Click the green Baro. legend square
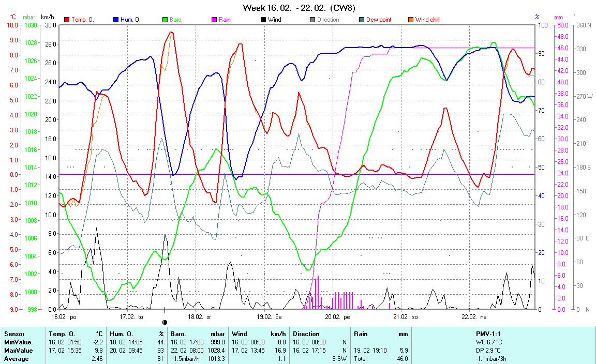The image size is (596, 364). (x=166, y=20)
